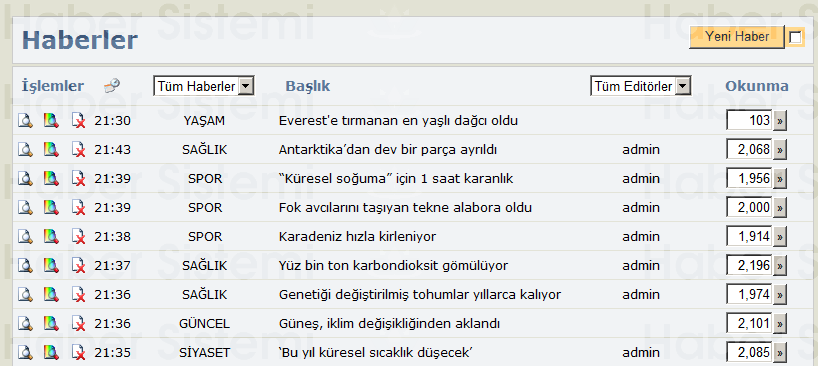Delete the 'Güneş, iklim değişikliğinden aklandı' news
The height and width of the screenshot is (366, 818).
tap(78, 324)
